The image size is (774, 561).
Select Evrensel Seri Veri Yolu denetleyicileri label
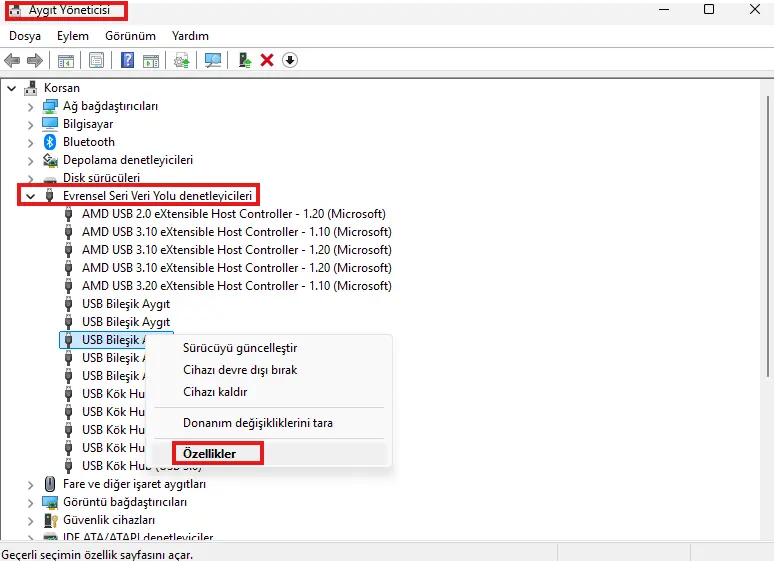click(x=157, y=196)
